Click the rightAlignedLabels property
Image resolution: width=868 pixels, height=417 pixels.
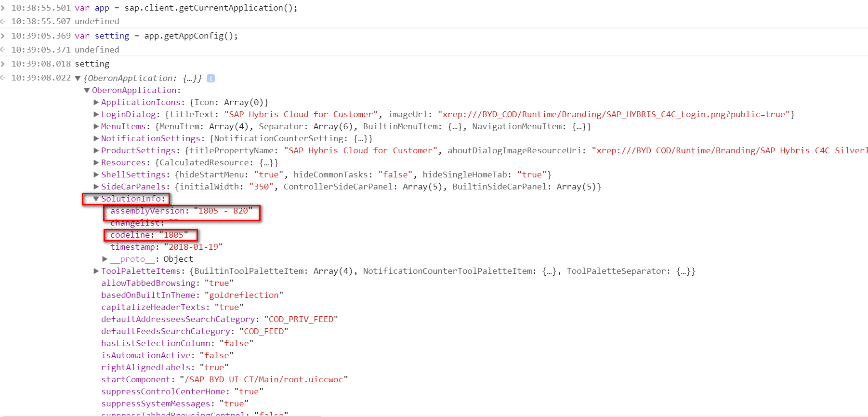click(146, 367)
